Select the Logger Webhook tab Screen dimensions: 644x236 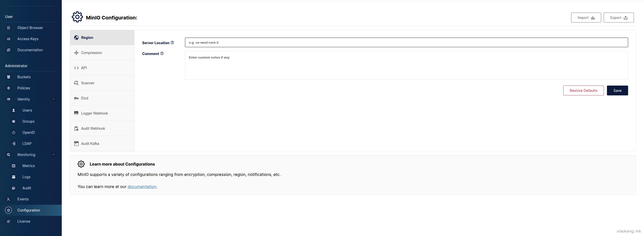tap(102, 113)
